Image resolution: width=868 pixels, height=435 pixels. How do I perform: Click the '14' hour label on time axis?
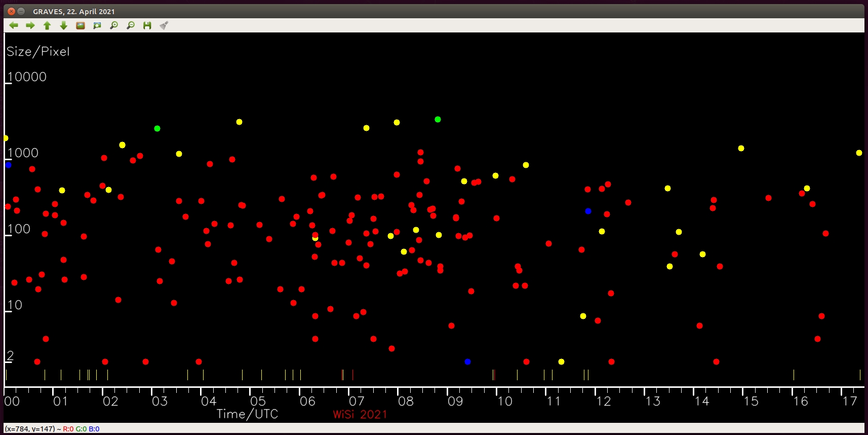click(702, 401)
